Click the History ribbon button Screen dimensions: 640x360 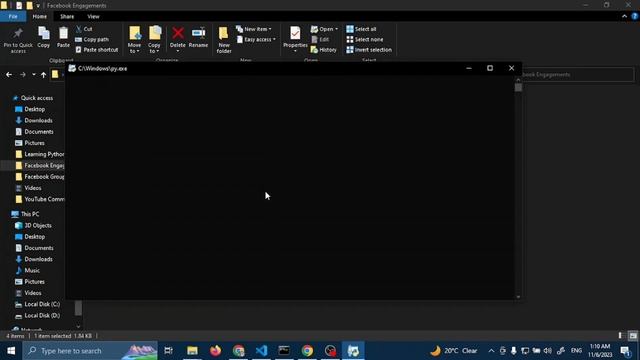tap(324, 50)
